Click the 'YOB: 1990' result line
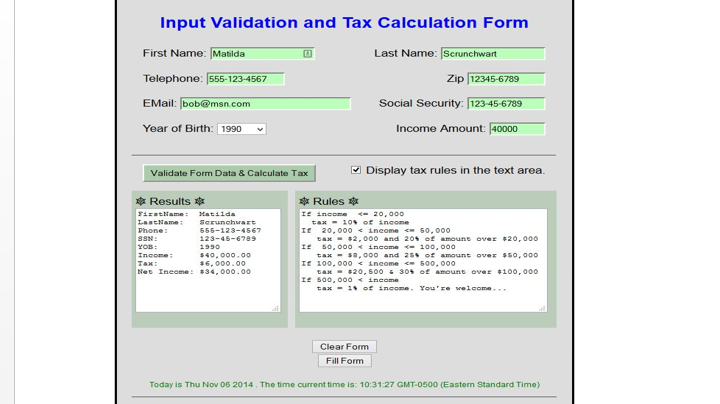Image resolution: width=720 pixels, height=404 pixels. coord(179,247)
